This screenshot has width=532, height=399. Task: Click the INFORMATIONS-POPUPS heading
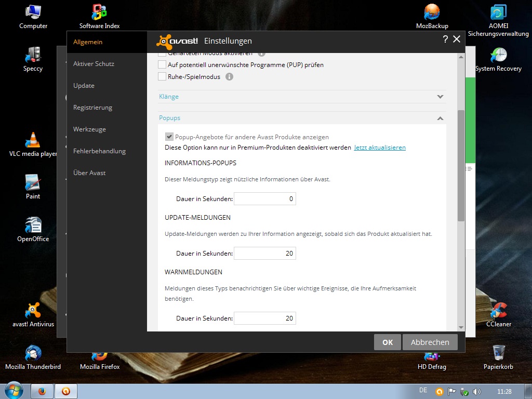(x=201, y=163)
